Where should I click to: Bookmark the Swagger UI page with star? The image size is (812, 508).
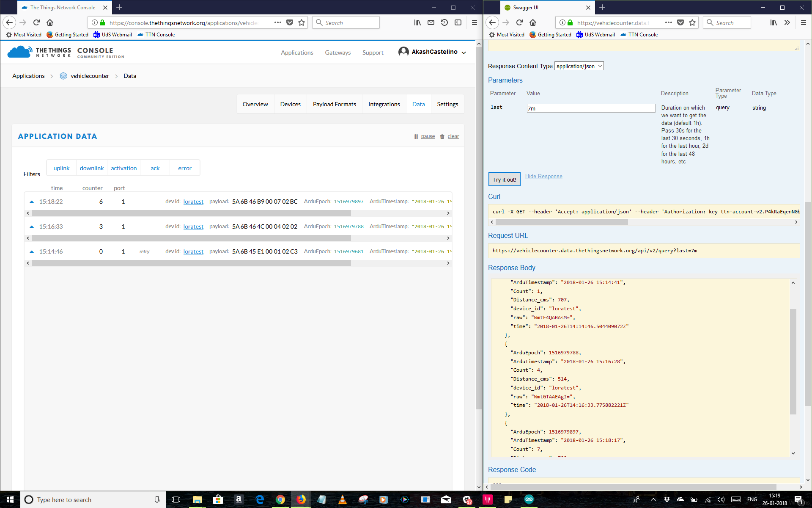point(692,22)
